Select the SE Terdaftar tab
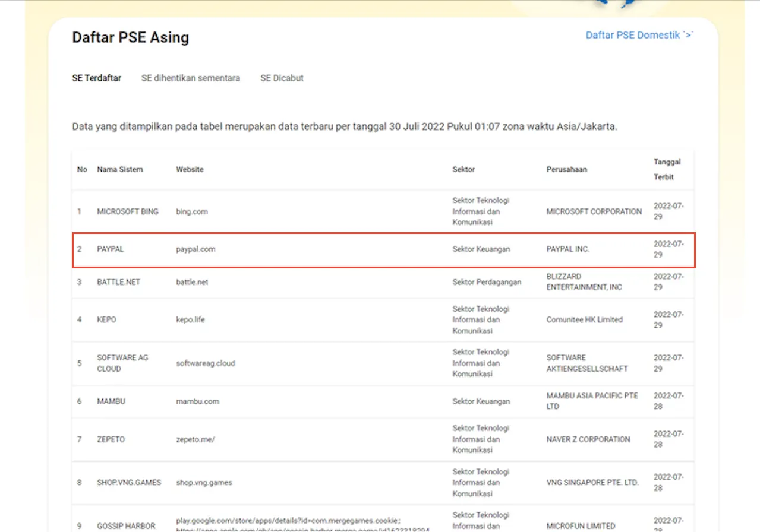Screen dimensions: 760x532 tap(96, 78)
